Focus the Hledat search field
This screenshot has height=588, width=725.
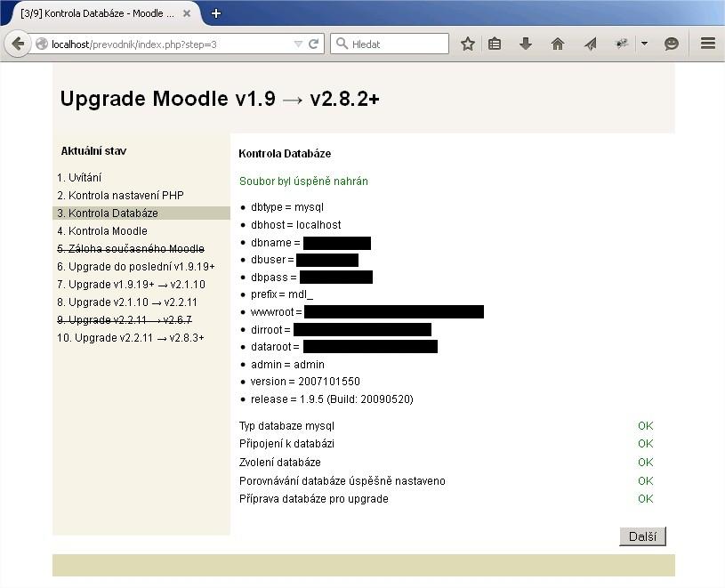point(390,44)
